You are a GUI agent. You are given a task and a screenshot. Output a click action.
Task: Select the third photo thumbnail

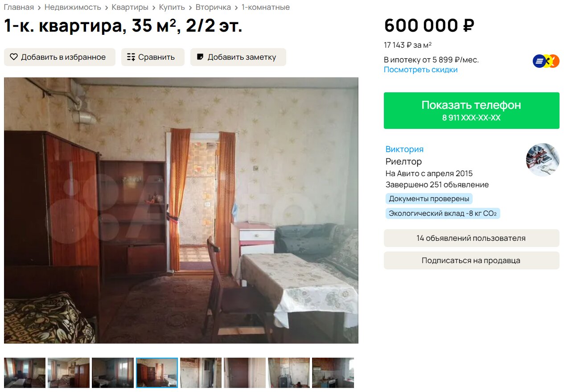pyautogui.click(x=113, y=373)
